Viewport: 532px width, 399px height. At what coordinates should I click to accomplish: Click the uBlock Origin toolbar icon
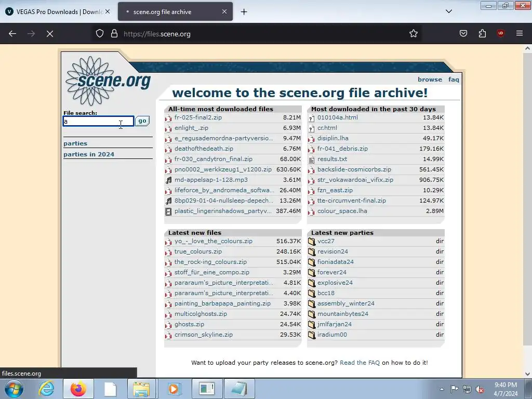500,34
